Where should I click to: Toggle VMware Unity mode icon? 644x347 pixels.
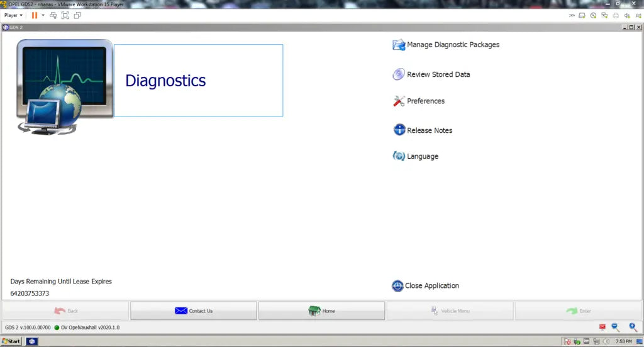click(77, 15)
